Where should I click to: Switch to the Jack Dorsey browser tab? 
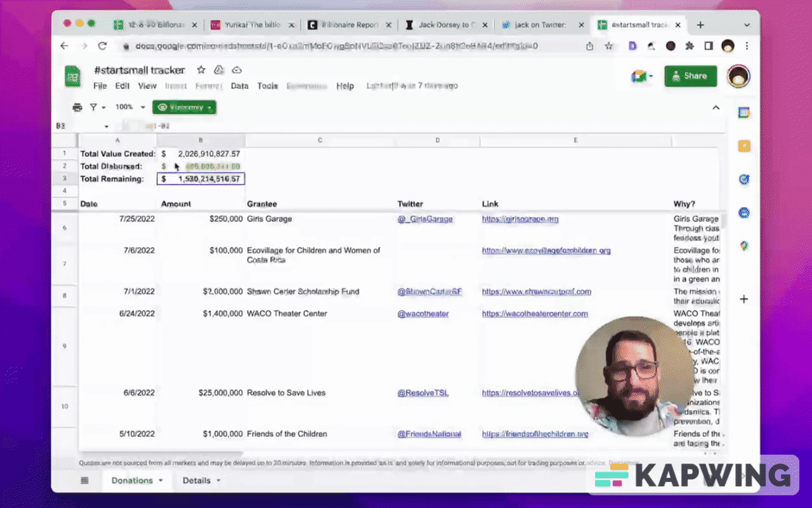coord(446,25)
